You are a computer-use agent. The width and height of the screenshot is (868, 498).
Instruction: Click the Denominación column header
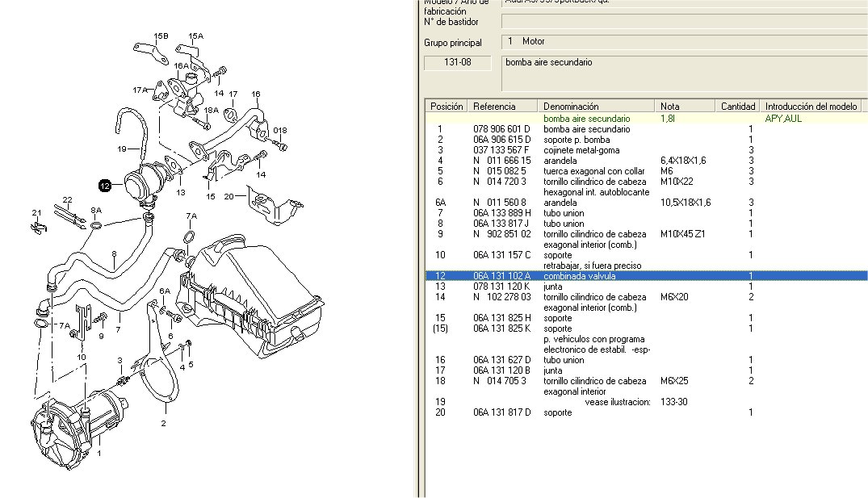coord(596,107)
